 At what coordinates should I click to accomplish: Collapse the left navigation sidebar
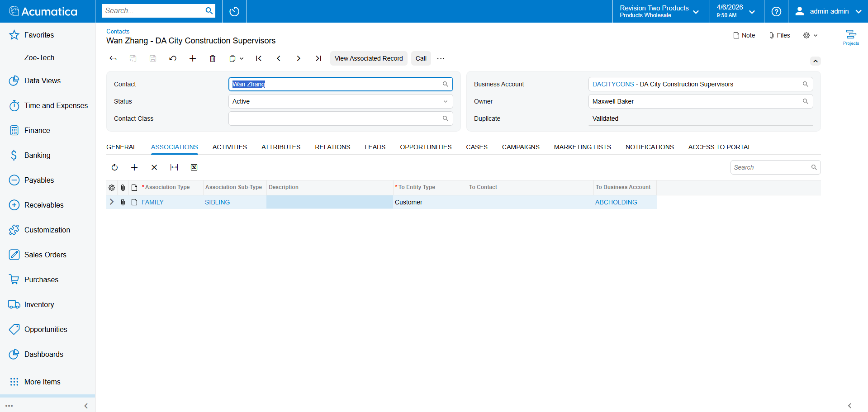coord(86,406)
